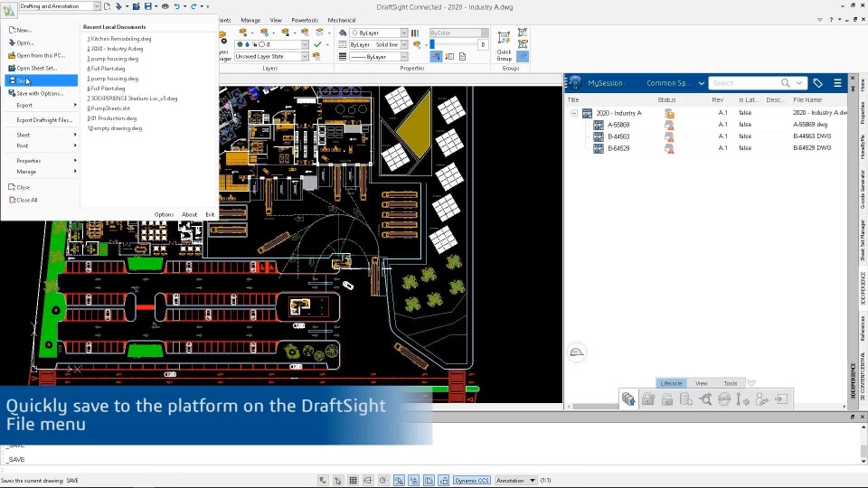Screen dimensions: 868x488
Task: Click Close All in the File menu
Action: point(24,200)
